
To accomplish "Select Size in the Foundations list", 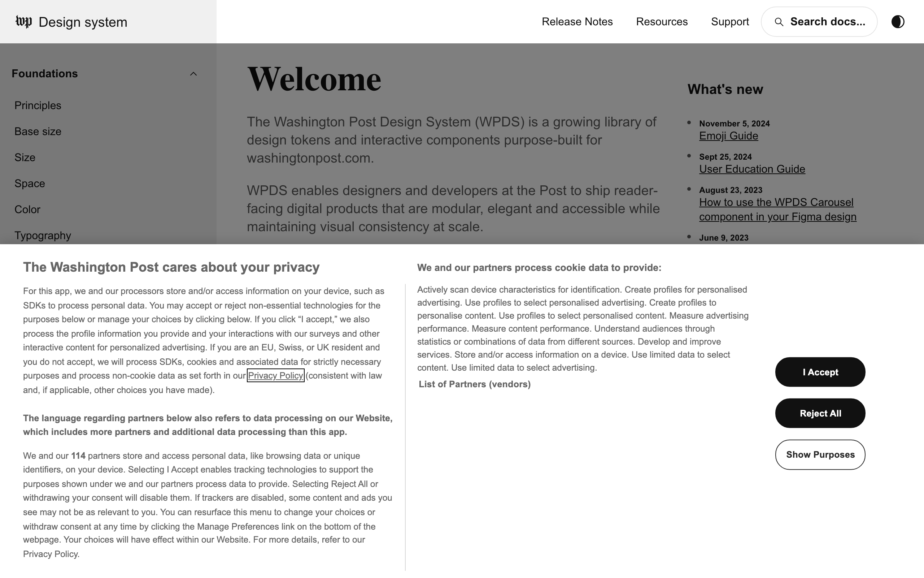I will tap(25, 158).
